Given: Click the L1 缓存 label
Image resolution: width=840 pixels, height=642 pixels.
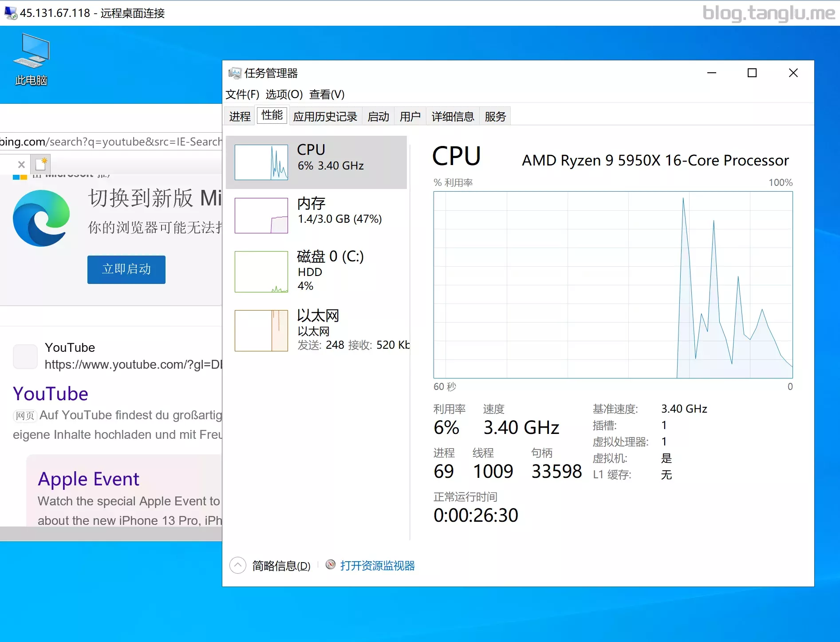Looking at the screenshot, I should click(612, 474).
